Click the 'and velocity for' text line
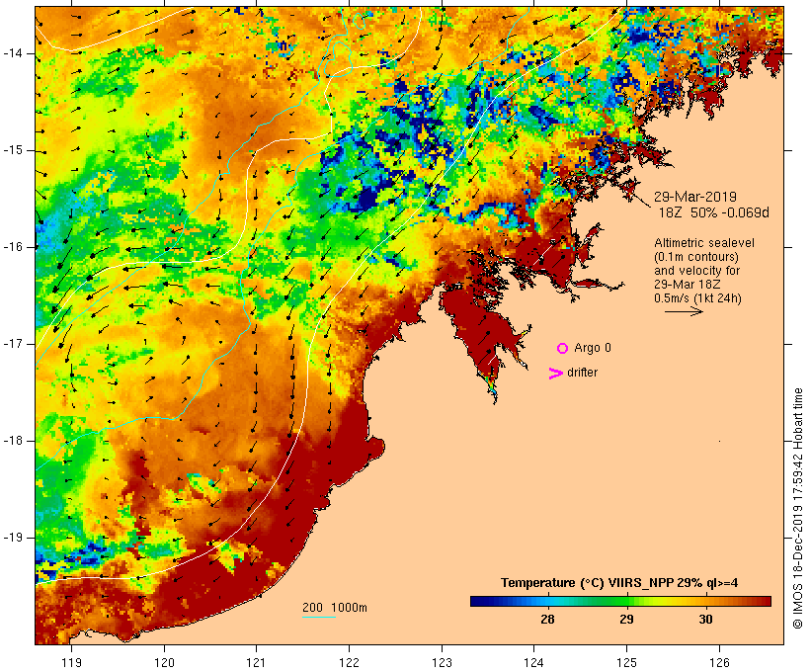810x672 pixels. click(696, 271)
